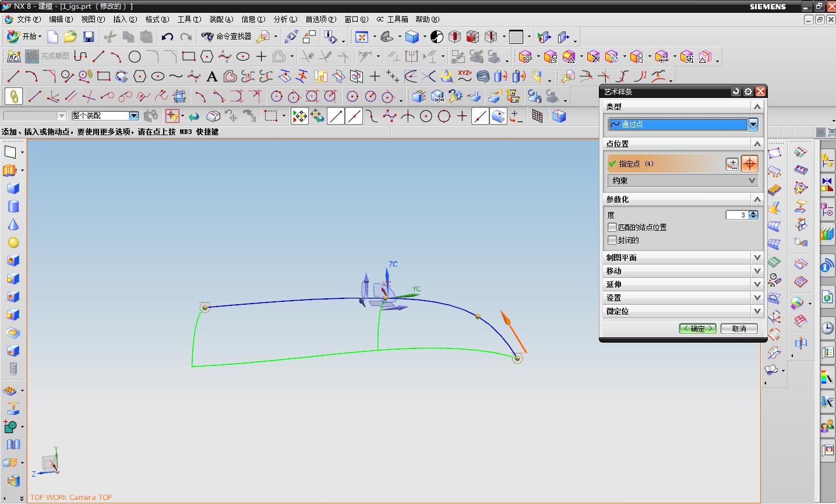
Task: Click the New file icon
Action: point(53,37)
